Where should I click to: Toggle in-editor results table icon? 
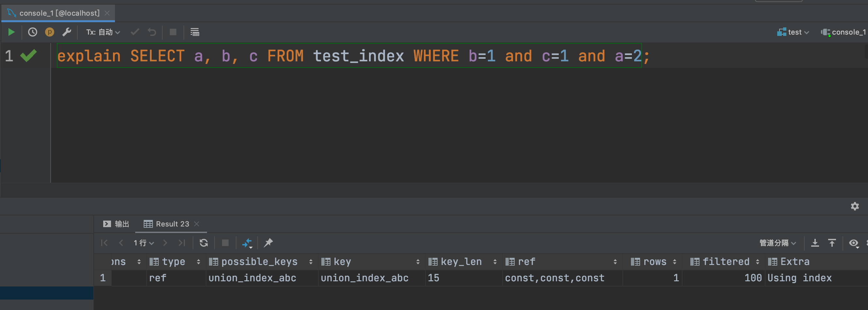coord(195,32)
